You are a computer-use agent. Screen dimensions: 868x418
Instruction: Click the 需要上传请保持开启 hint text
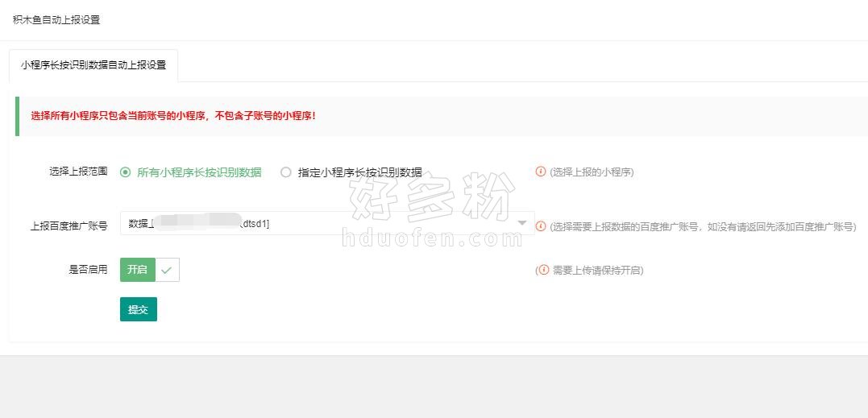[x=597, y=271]
